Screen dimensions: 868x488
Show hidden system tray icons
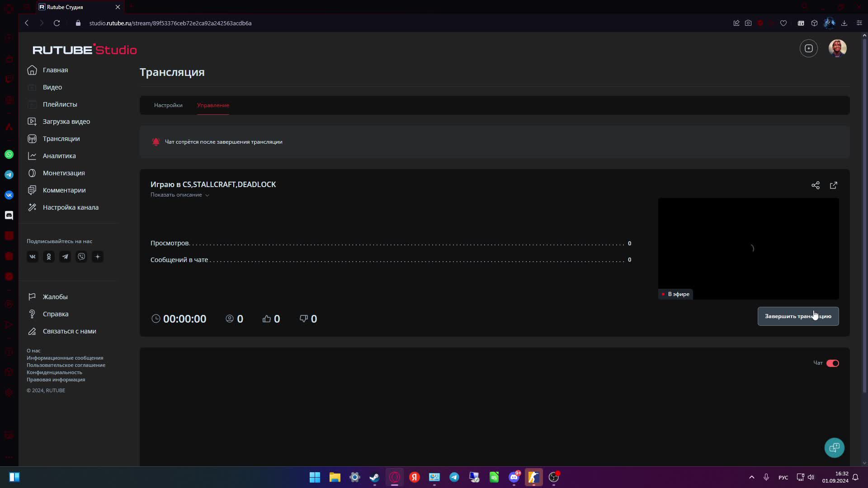click(x=751, y=477)
